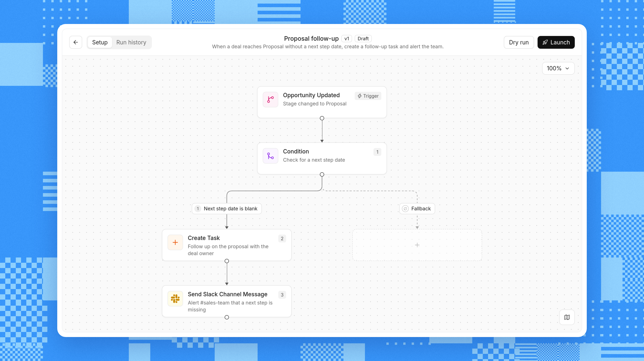644x361 pixels.
Task: Click step number 2 badge on Create Task
Action: pyautogui.click(x=282, y=239)
